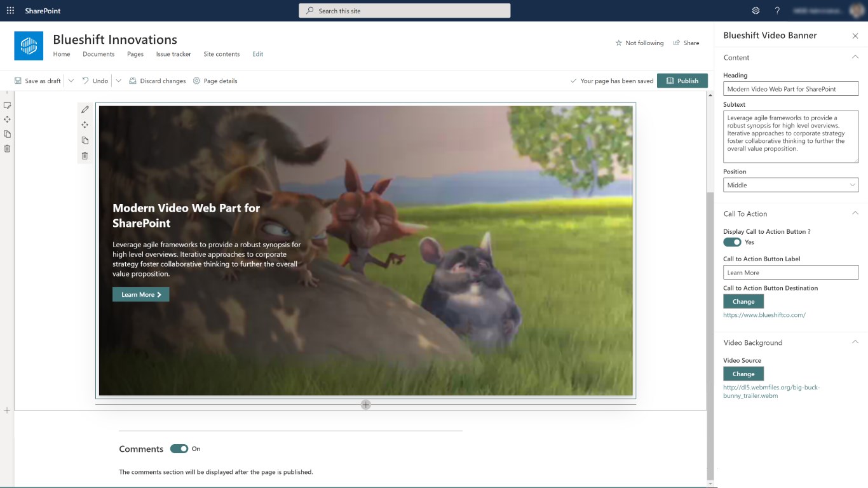Screen dimensions: 868x488
Task: Click the Call to Action Button Label field
Action: point(790,273)
